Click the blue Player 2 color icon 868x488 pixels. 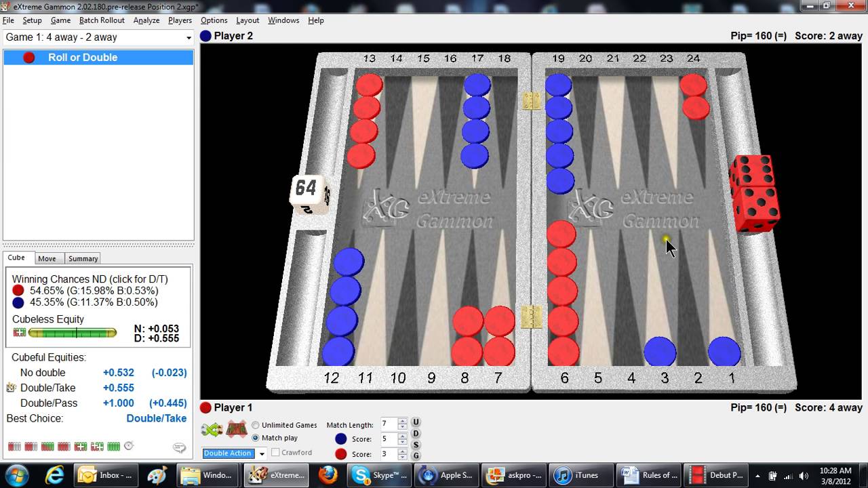pos(206,36)
